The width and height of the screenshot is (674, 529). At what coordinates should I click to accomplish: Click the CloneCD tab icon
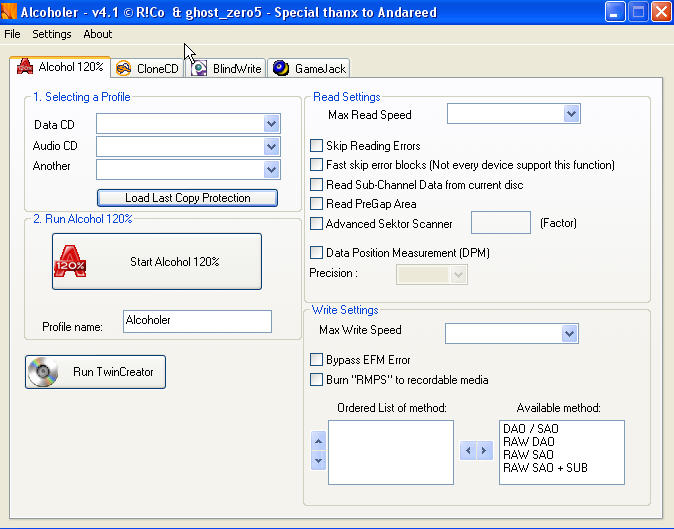(123, 68)
